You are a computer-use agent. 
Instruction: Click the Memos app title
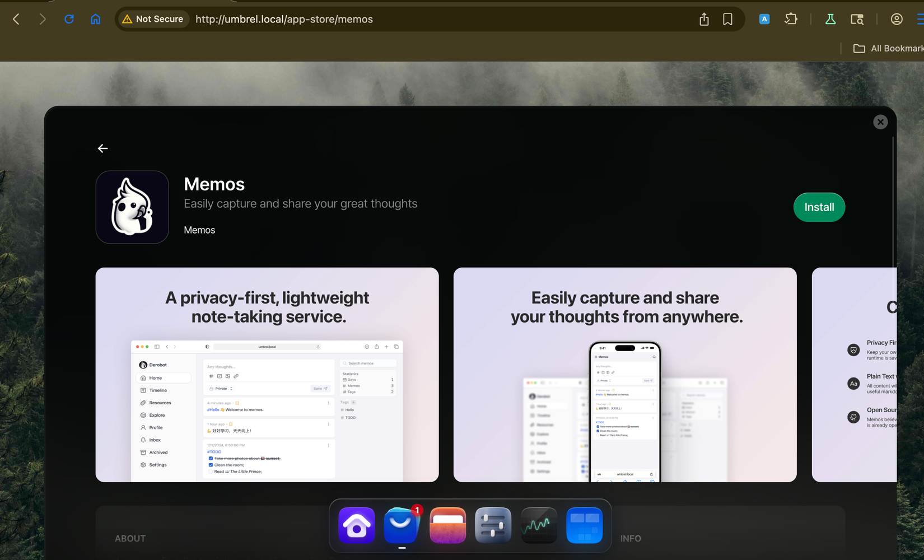[214, 184]
